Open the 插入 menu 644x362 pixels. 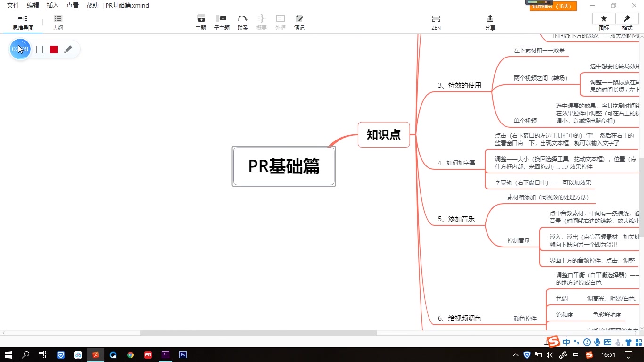[x=53, y=5]
